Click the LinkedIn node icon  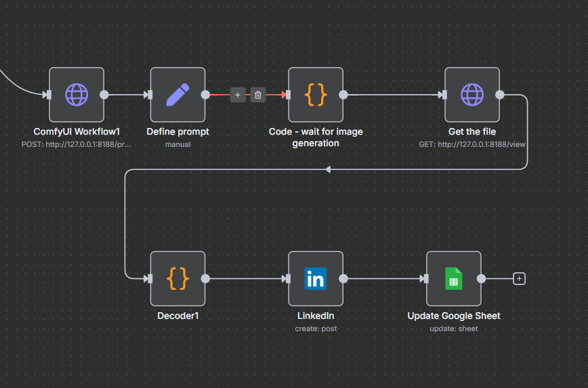click(x=316, y=278)
